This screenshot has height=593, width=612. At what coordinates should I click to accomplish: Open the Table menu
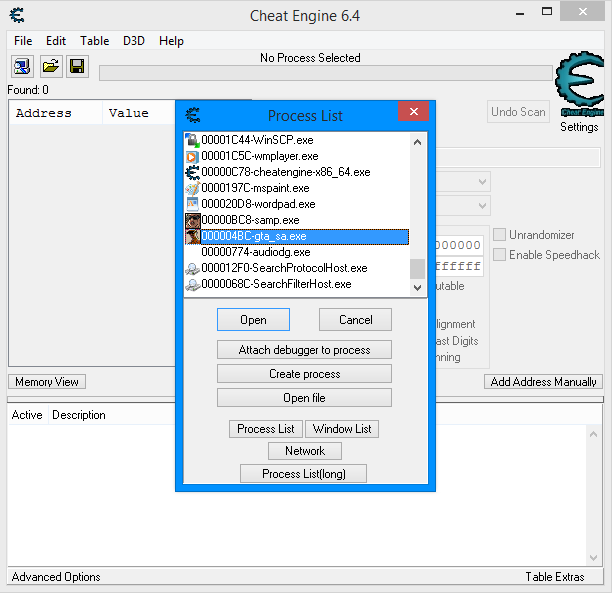pyautogui.click(x=94, y=41)
